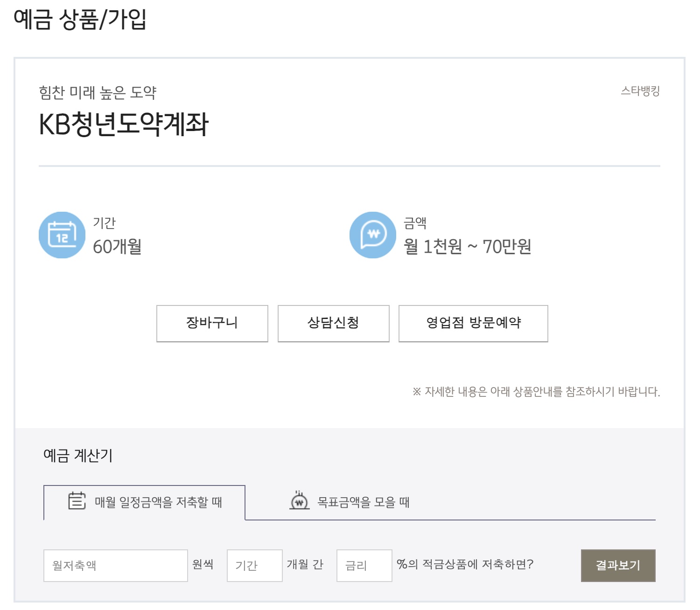Click the calendar period icon
The height and width of the screenshot is (610, 700).
coord(62,235)
